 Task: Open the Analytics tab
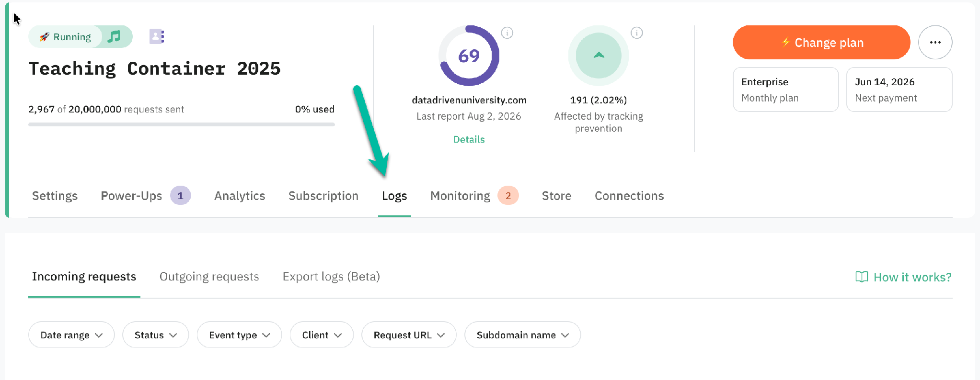tap(240, 196)
